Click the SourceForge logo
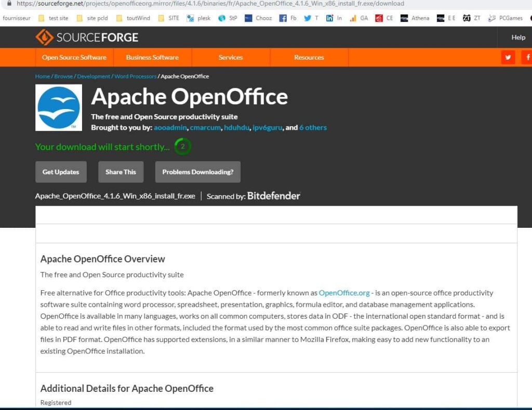Image resolution: width=532 pixels, height=410 pixels. [x=87, y=37]
